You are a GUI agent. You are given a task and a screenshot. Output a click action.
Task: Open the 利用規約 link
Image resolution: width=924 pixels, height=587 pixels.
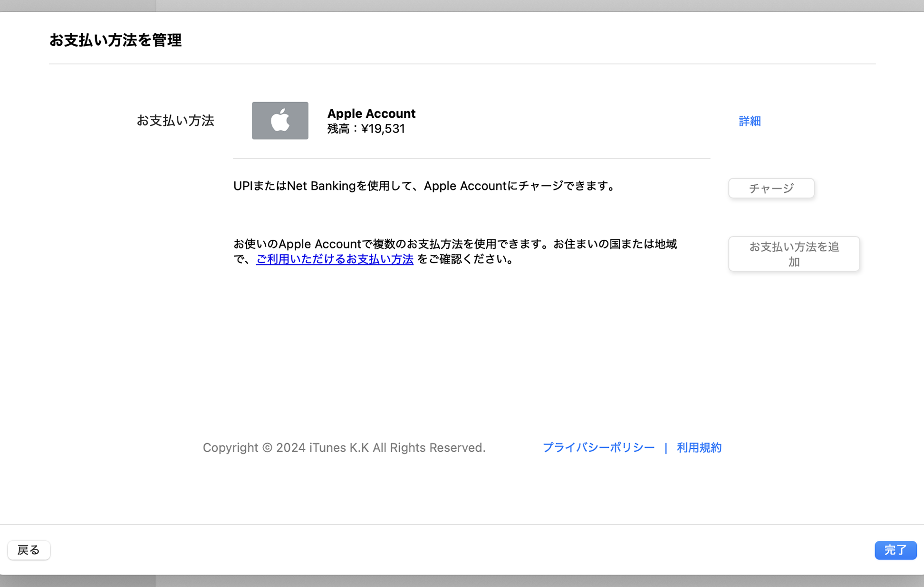[699, 447]
